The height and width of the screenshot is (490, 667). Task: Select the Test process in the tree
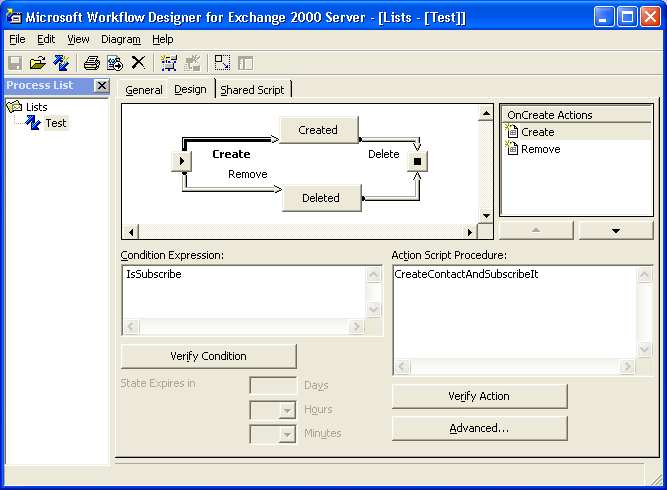click(55, 123)
